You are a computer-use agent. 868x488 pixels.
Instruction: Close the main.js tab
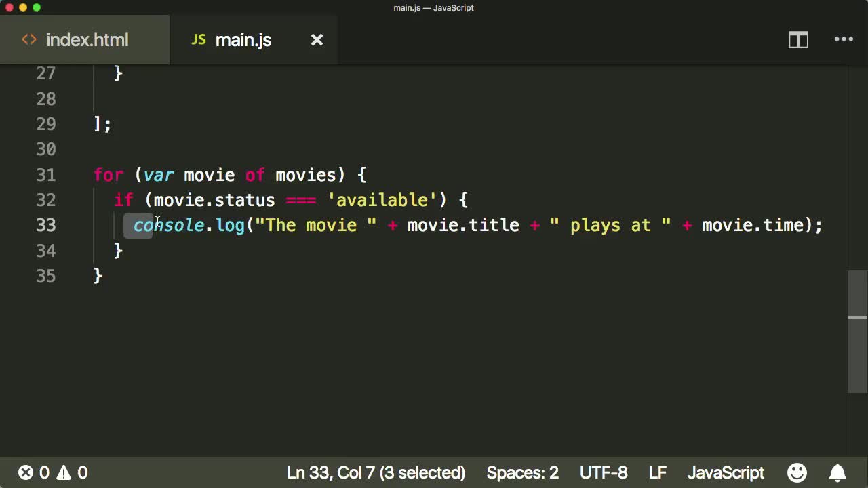317,40
